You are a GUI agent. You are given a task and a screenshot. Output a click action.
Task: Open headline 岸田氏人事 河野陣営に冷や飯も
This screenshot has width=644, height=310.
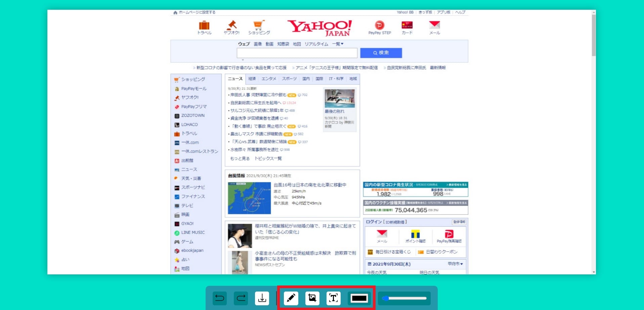(258, 95)
